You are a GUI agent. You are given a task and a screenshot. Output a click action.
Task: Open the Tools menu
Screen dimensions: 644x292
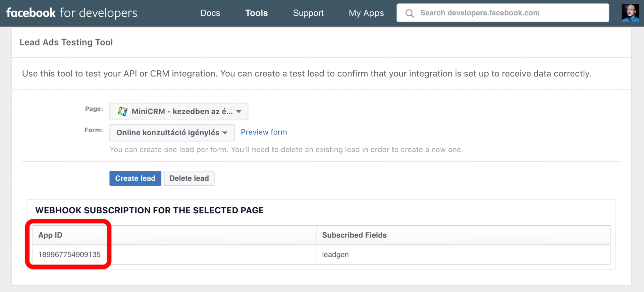click(x=257, y=13)
